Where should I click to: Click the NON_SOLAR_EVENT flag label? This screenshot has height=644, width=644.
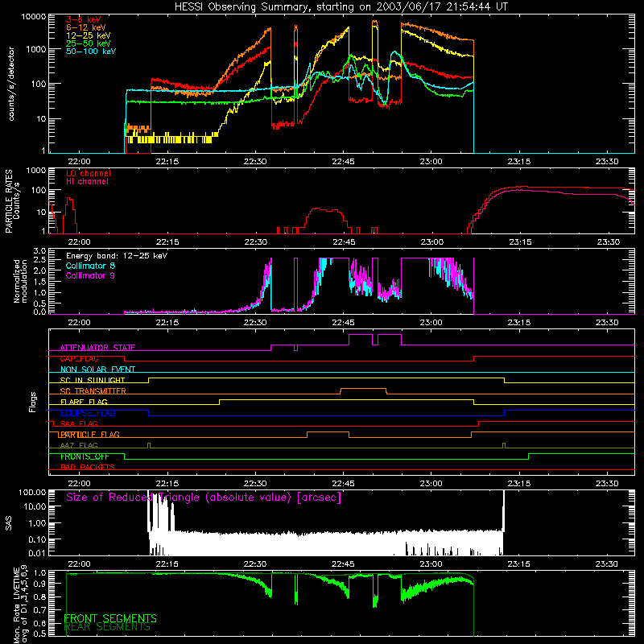coord(97,369)
